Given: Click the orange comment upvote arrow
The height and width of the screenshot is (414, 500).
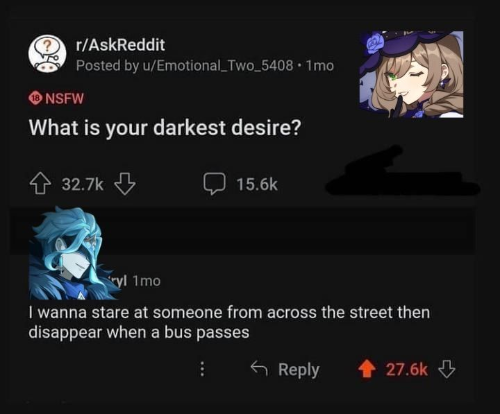Looking at the screenshot, I should pyautogui.click(x=367, y=369).
